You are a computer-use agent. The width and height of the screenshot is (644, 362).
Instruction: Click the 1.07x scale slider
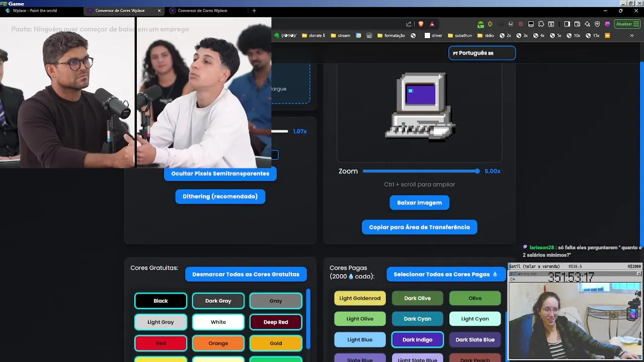coord(280,131)
